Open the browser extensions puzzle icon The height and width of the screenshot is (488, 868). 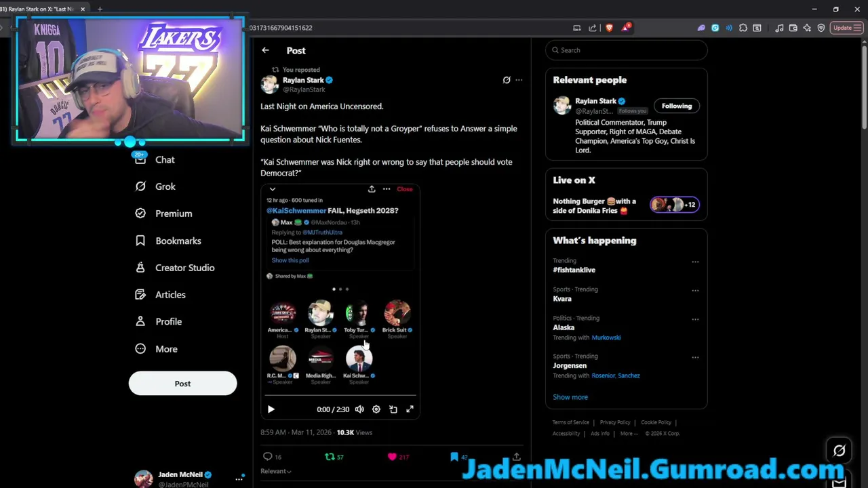click(743, 28)
